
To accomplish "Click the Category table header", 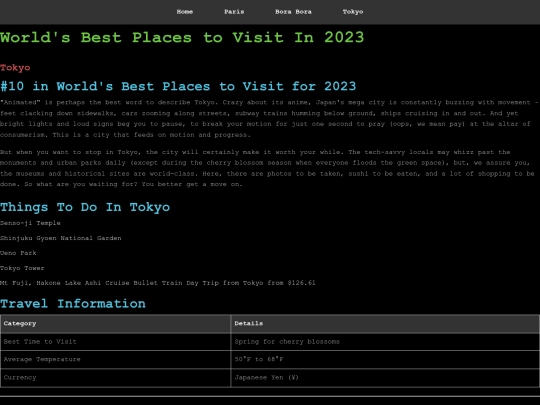I will pos(115,324).
